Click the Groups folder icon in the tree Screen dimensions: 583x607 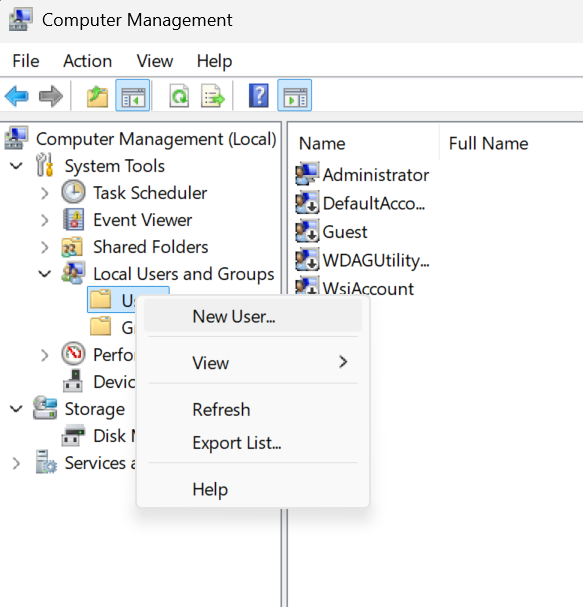(x=100, y=327)
